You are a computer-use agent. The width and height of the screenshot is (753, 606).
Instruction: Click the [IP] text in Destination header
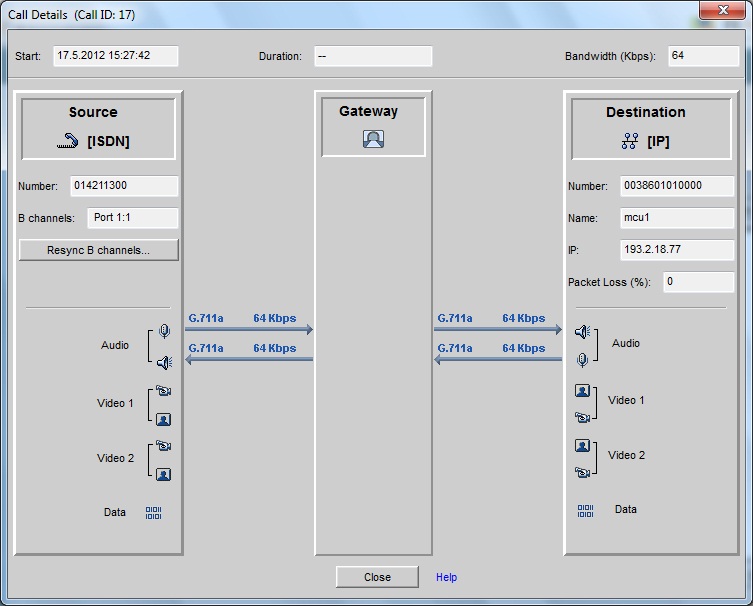[x=658, y=142]
